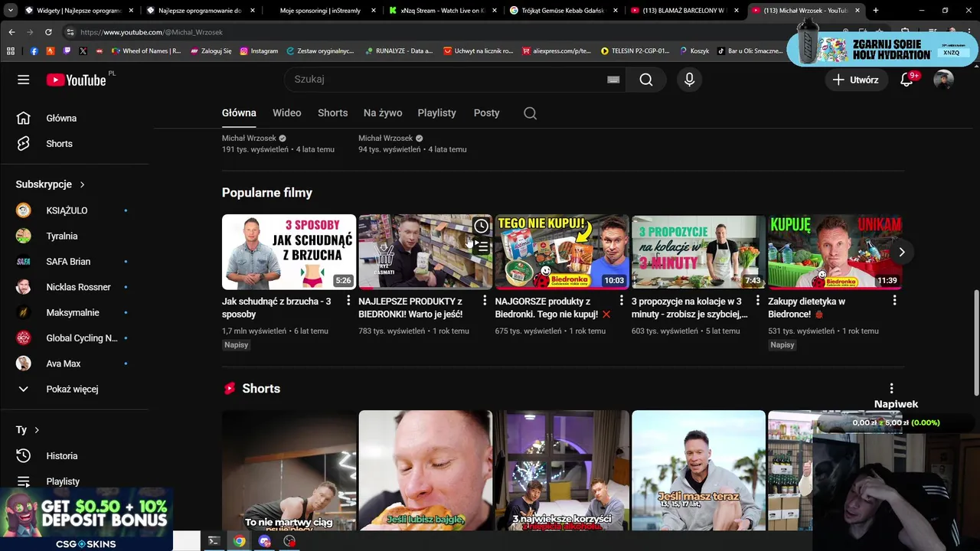Expand the Ty section chevron

point(37,430)
